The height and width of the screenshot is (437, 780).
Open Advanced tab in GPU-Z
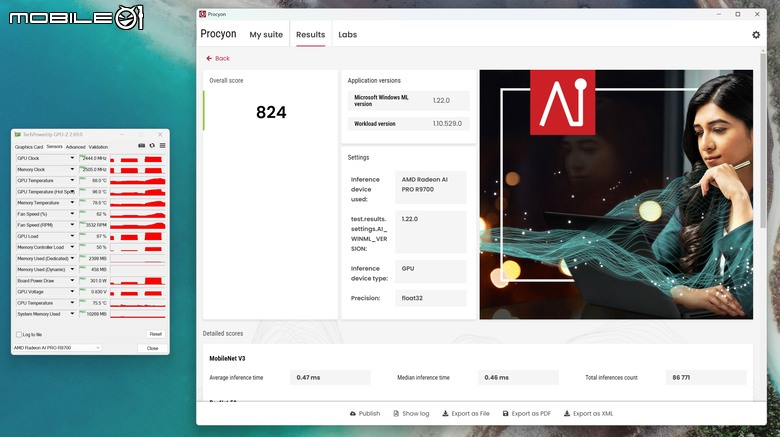point(76,147)
